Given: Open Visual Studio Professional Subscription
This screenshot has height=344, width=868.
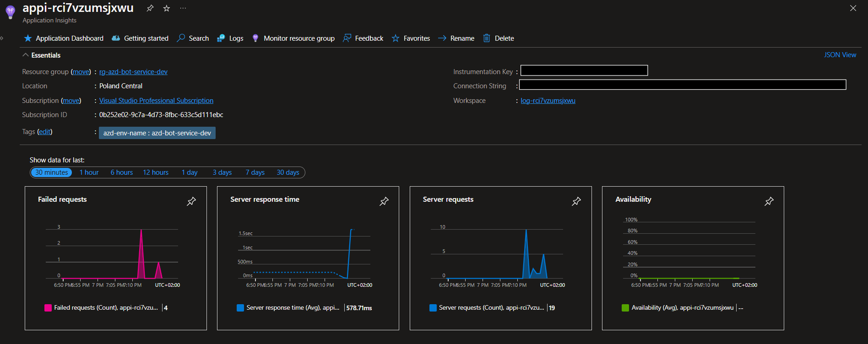Looking at the screenshot, I should (156, 101).
